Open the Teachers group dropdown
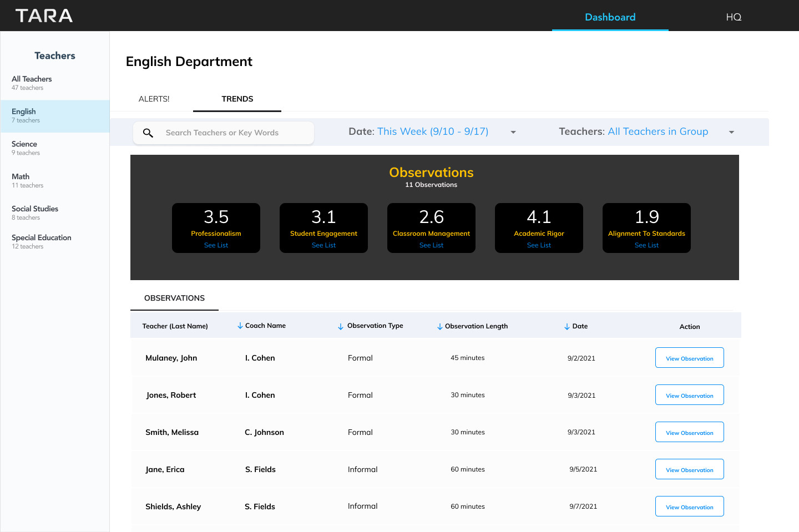 tap(731, 132)
